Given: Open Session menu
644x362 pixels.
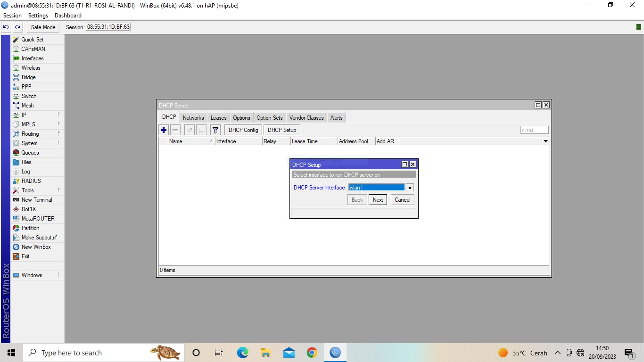Looking at the screenshot, I should [x=12, y=16].
